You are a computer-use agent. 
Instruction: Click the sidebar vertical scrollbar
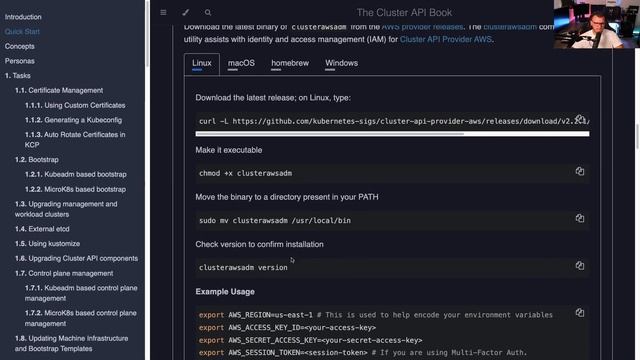click(x=147, y=33)
